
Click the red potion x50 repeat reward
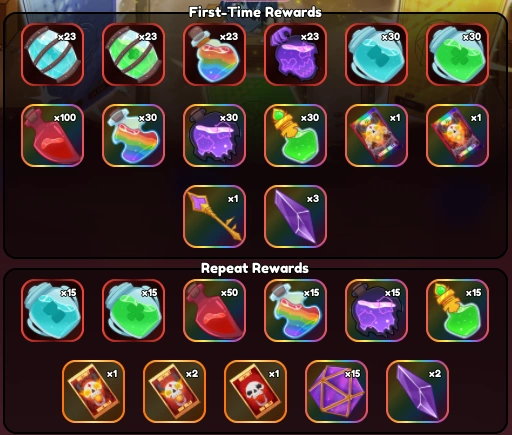(214, 310)
